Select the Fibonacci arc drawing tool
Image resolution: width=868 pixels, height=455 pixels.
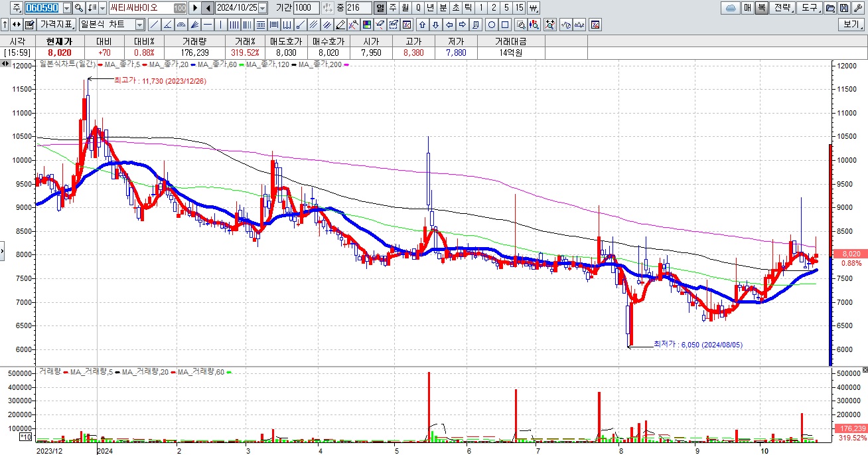click(x=181, y=25)
